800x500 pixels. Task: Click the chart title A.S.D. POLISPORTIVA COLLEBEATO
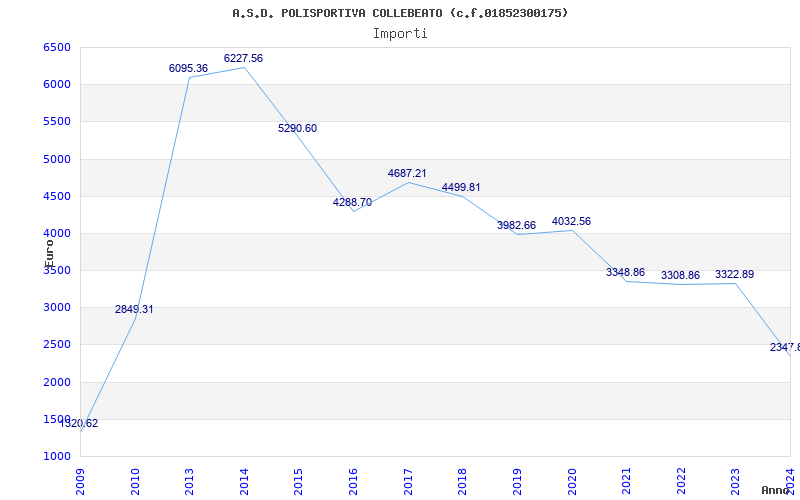pos(400,13)
